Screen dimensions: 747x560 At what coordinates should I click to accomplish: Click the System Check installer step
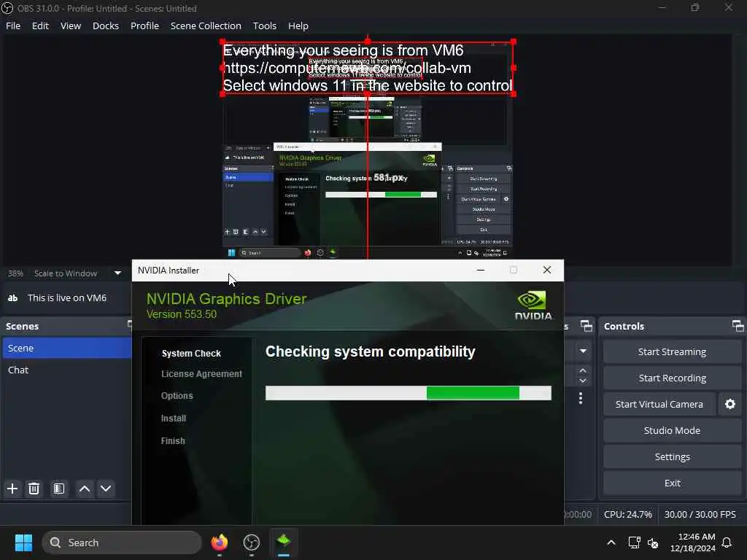tap(191, 354)
